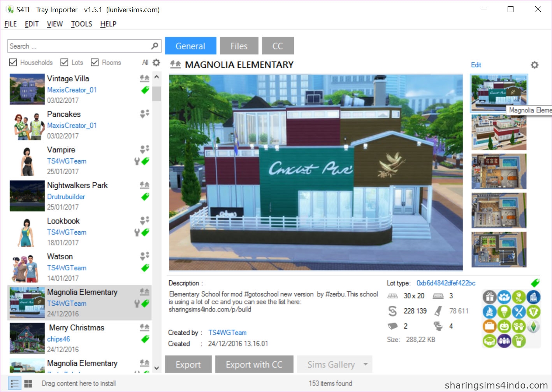
Task: Click the orange briefcase Get to Work icon
Action: coord(490,326)
